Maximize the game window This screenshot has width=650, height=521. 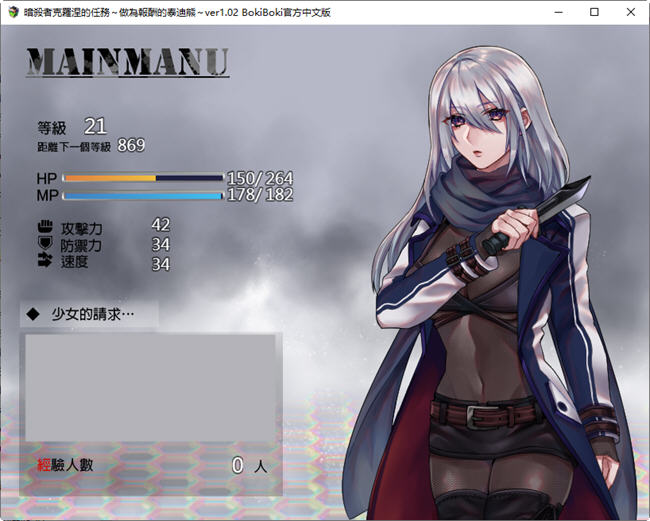[594, 12]
